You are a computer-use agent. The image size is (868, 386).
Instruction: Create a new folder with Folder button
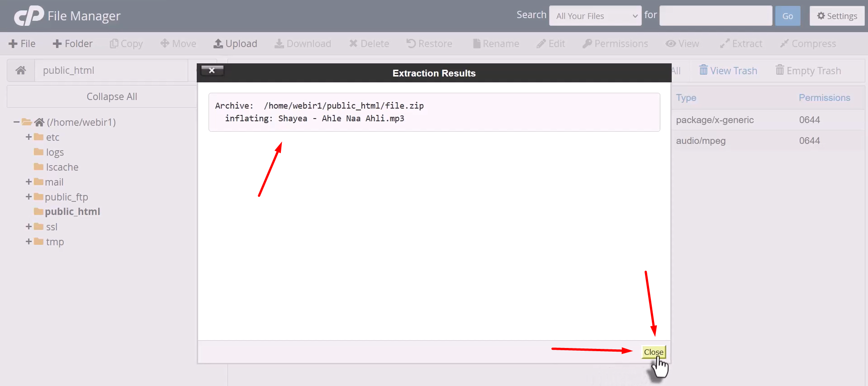click(73, 43)
